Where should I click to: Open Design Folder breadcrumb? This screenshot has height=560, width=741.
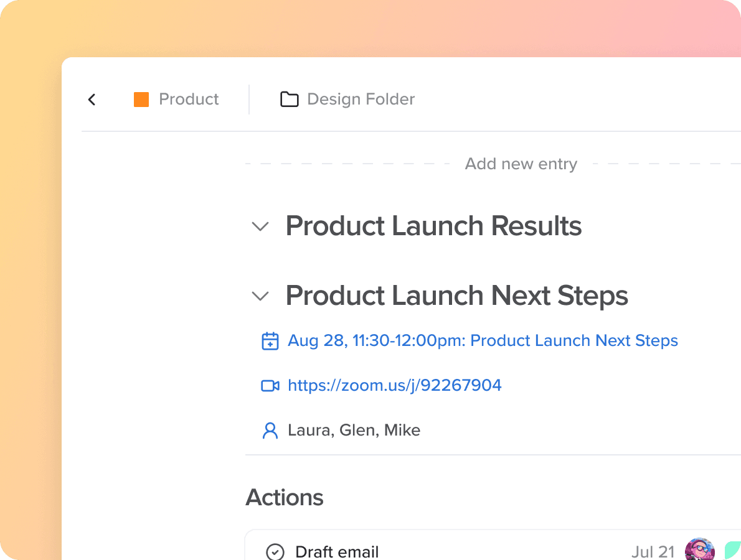361,99
